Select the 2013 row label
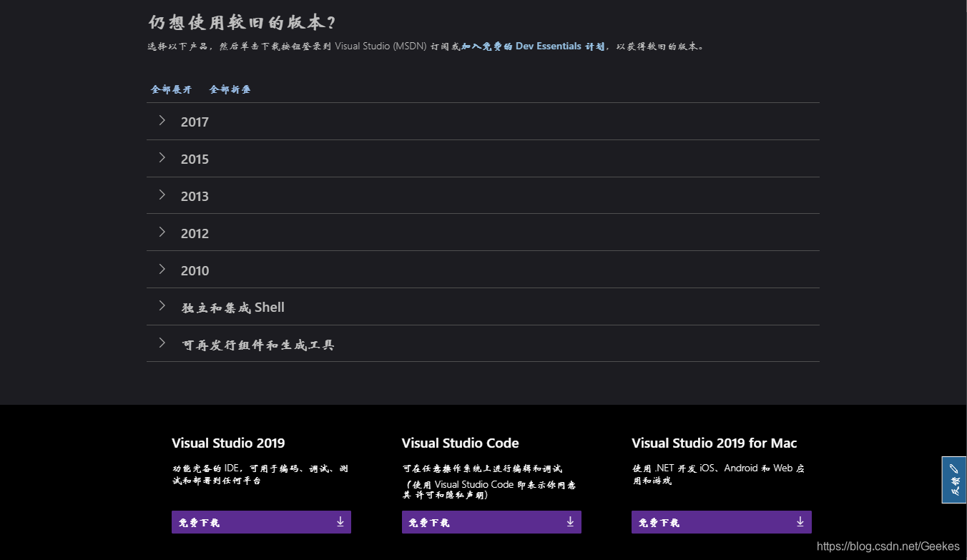 [195, 197]
